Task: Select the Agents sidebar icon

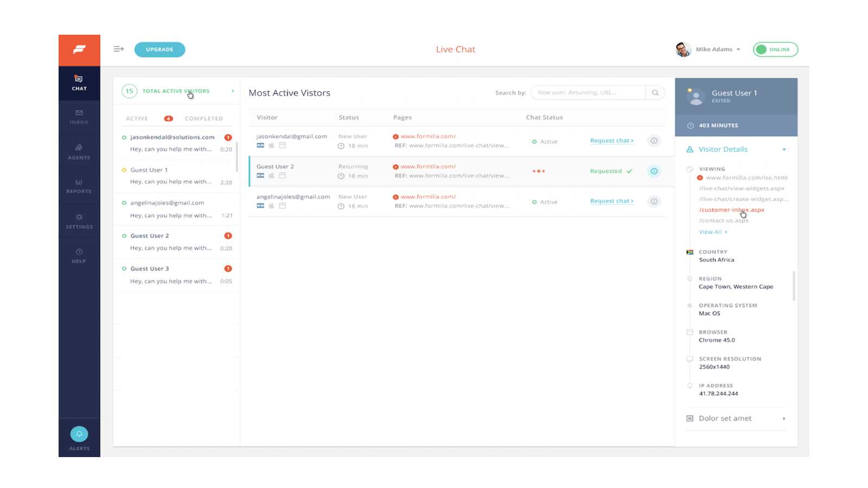Action: pyautogui.click(x=79, y=152)
